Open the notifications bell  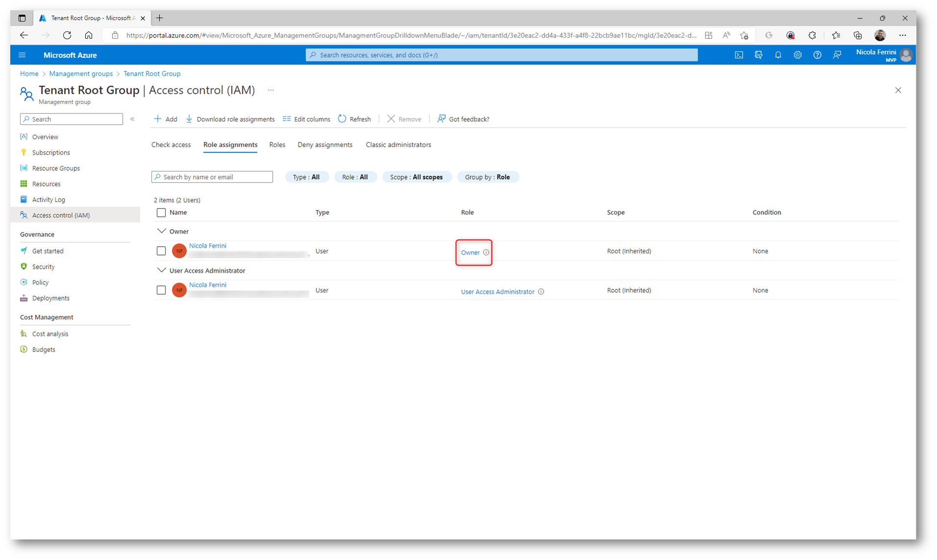(778, 55)
